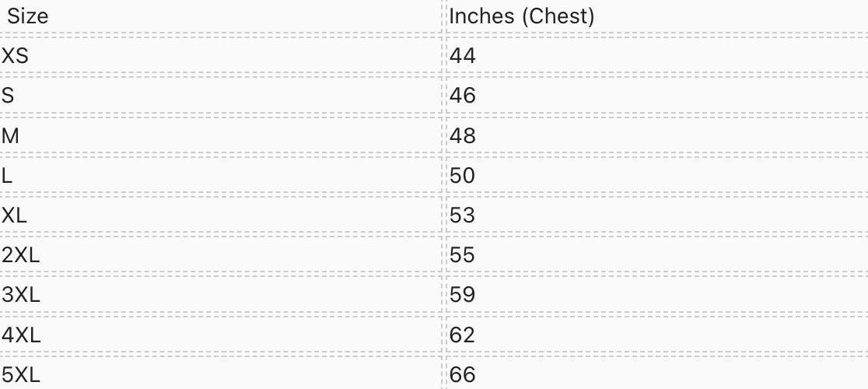Click the Size column header
Viewport: 868px width, 389px height.
click(28, 16)
